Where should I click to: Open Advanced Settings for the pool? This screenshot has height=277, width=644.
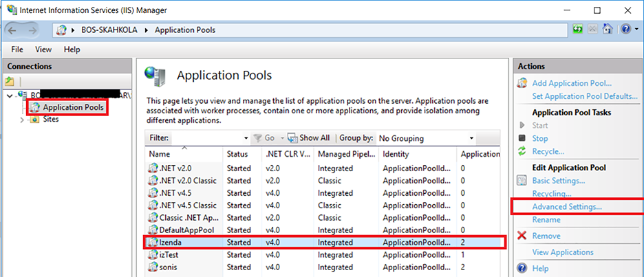coord(566,206)
